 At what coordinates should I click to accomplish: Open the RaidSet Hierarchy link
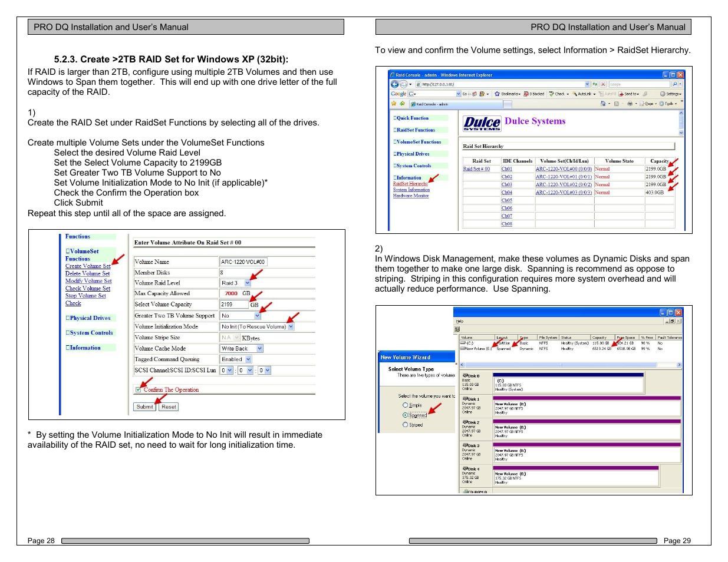pos(410,184)
